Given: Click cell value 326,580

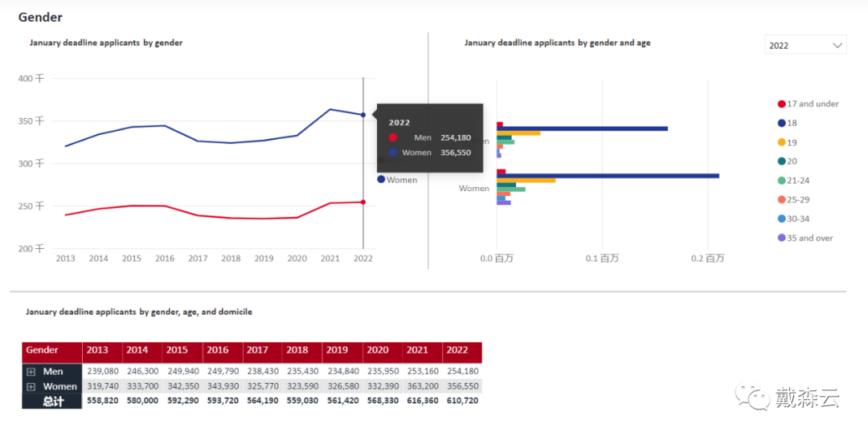Looking at the screenshot, I should click(x=342, y=385).
